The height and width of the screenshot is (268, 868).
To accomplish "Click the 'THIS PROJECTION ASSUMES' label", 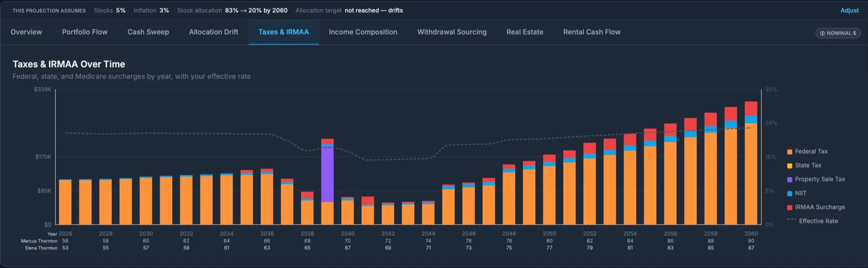I will pos(49,11).
